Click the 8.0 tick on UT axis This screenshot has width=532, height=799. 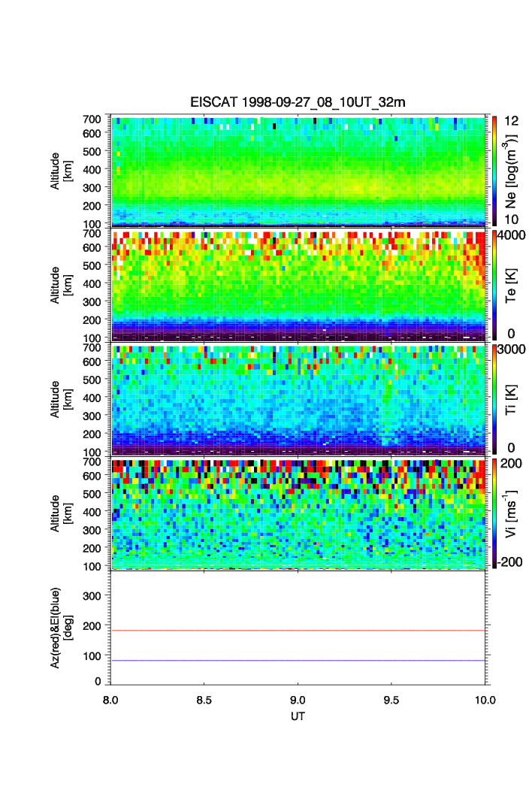pyautogui.click(x=110, y=700)
